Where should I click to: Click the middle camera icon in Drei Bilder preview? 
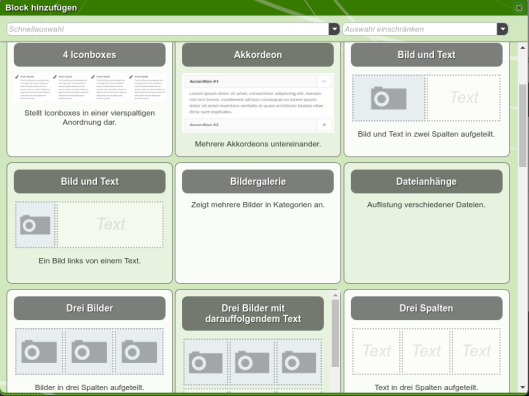[x=89, y=351]
